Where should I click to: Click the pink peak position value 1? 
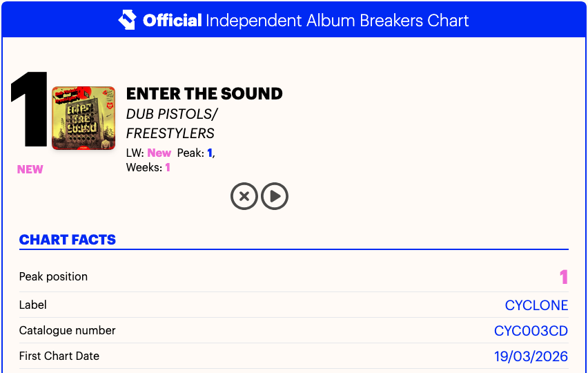[563, 278]
